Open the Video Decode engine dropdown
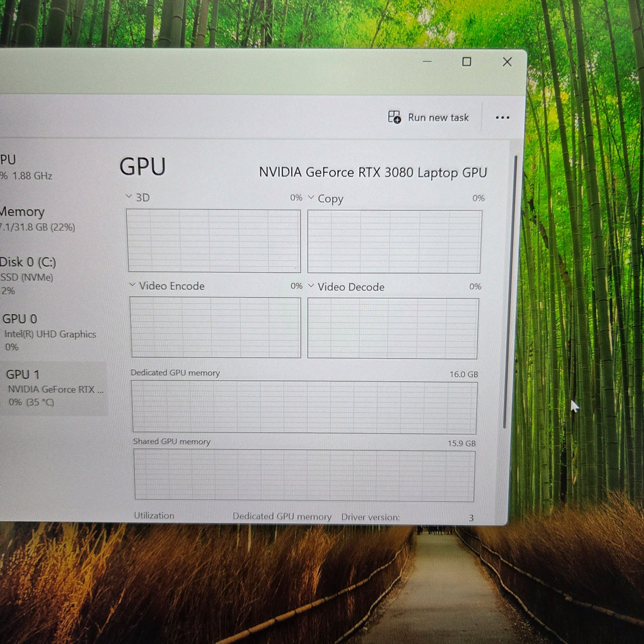This screenshot has width=644, height=644. coord(311,286)
